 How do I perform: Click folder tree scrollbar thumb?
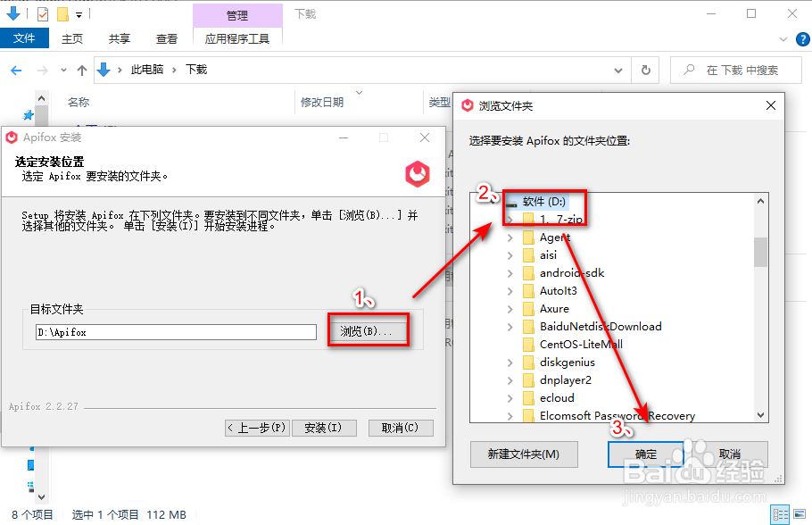point(760,252)
